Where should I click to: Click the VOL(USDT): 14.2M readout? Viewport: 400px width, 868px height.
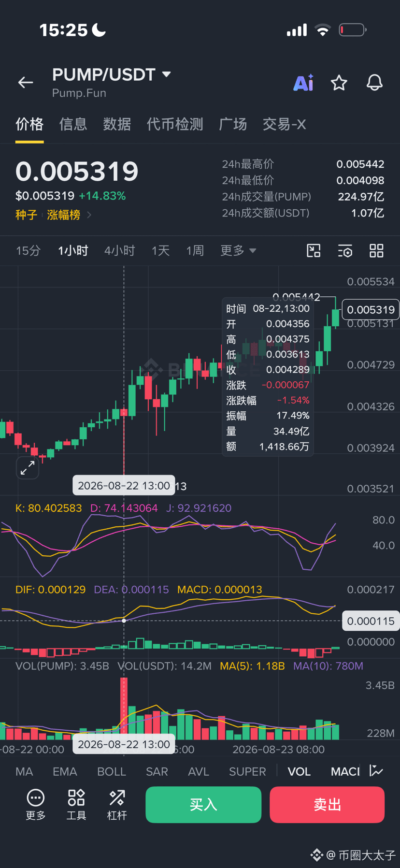(165, 666)
